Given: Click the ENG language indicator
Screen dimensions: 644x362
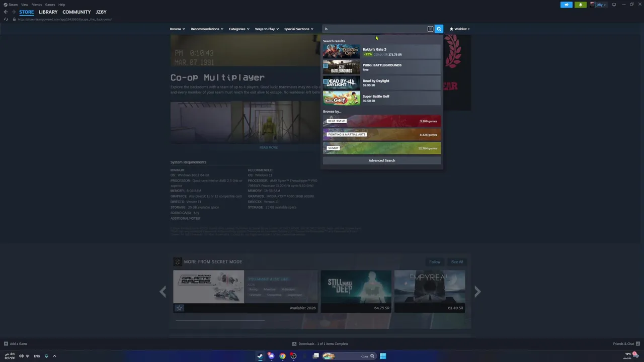Looking at the screenshot, I should coord(37,356).
